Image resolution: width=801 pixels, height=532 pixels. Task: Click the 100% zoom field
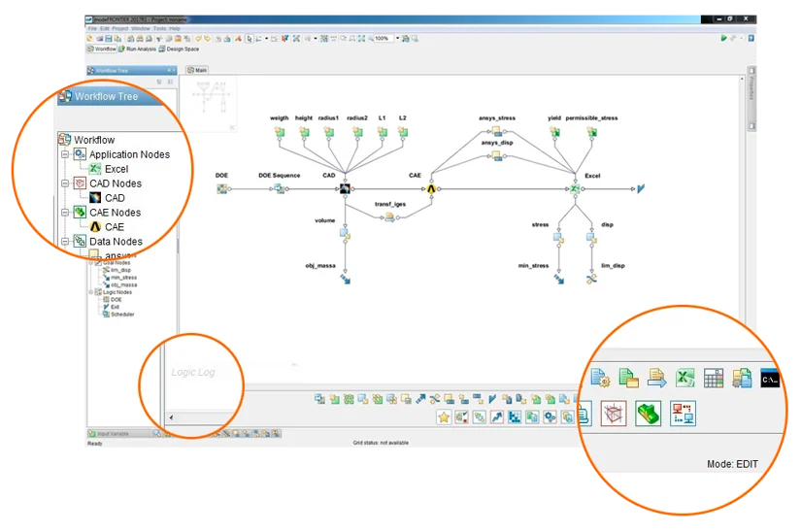[384, 38]
